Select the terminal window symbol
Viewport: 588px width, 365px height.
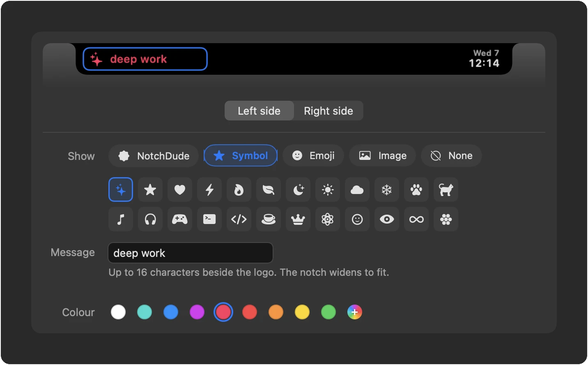[x=209, y=219]
